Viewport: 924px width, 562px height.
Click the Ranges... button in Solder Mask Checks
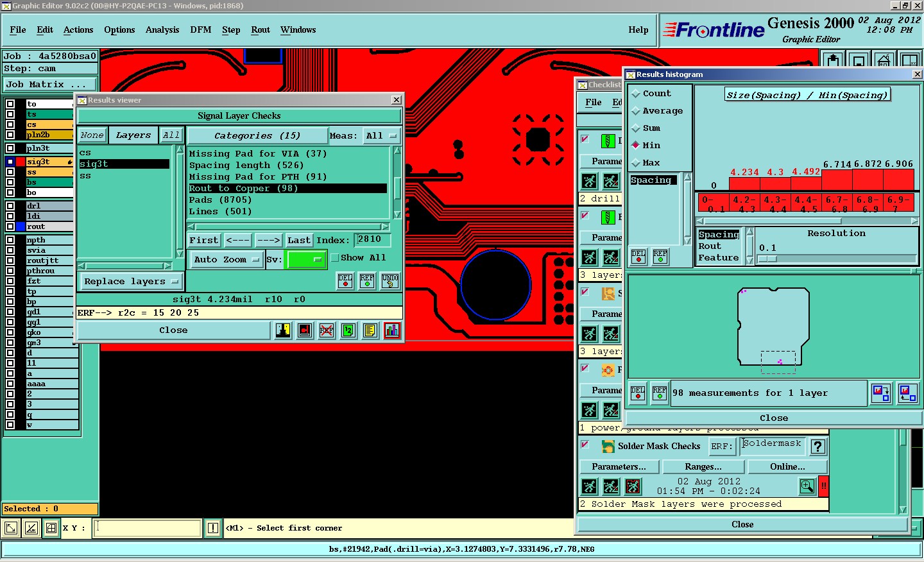pyautogui.click(x=703, y=467)
